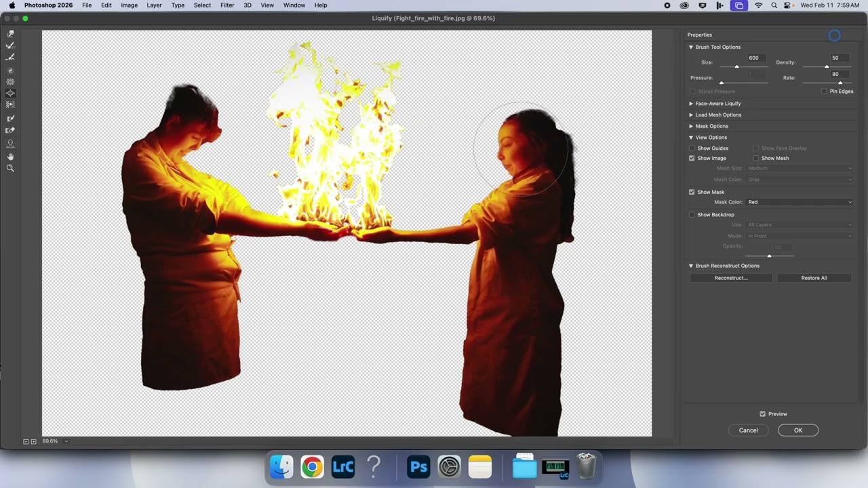Image resolution: width=868 pixels, height=488 pixels.
Task: Uncheck the Show Image checkbox
Action: pyautogui.click(x=692, y=159)
